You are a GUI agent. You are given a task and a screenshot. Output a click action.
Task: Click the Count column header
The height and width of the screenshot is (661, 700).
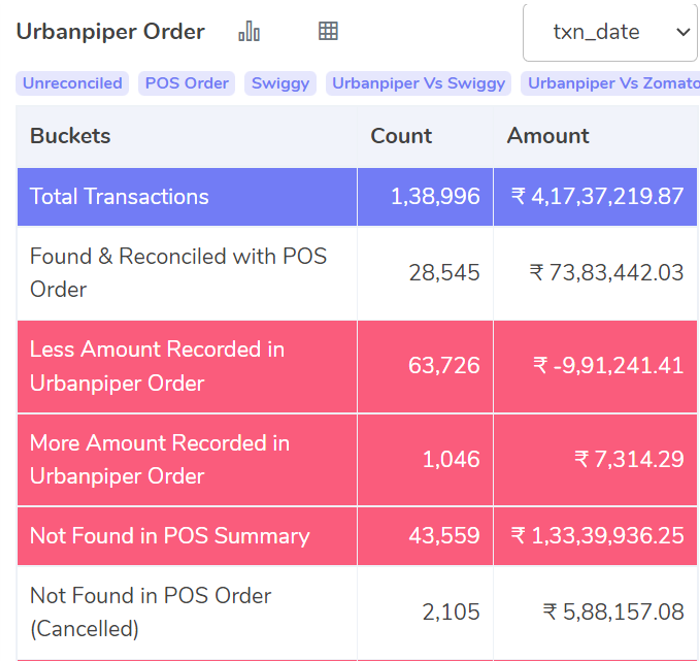pos(401,136)
